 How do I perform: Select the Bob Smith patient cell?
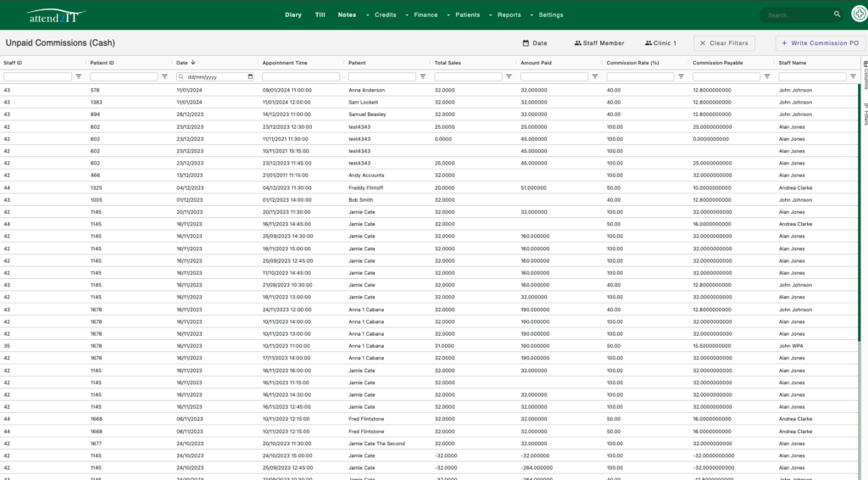pos(360,200)
